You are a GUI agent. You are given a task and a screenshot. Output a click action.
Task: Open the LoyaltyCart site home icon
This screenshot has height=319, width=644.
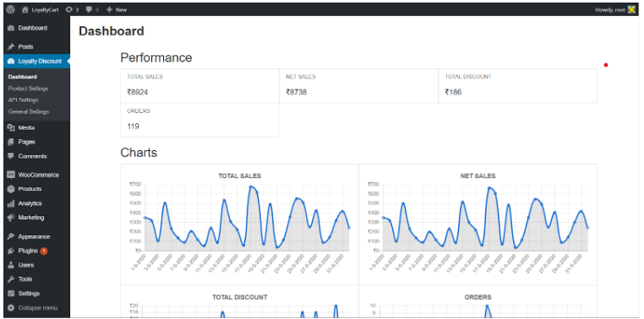click(25, 9)
